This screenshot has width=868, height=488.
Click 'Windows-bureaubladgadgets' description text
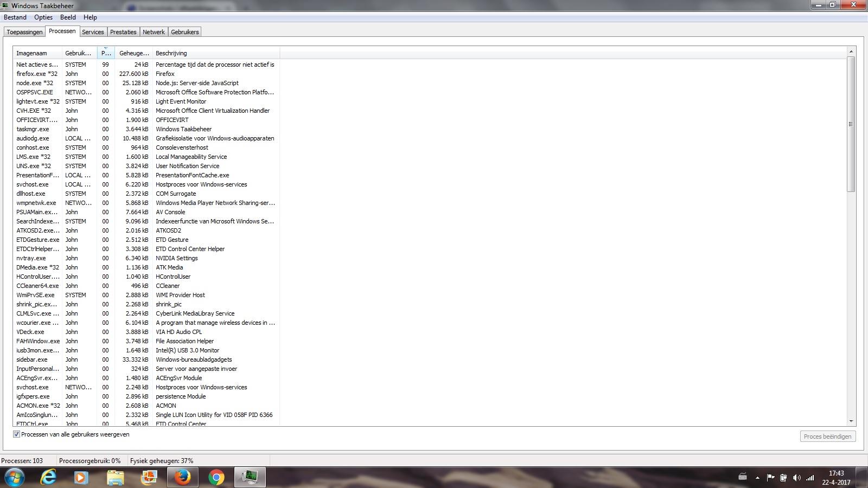[194, 359]
